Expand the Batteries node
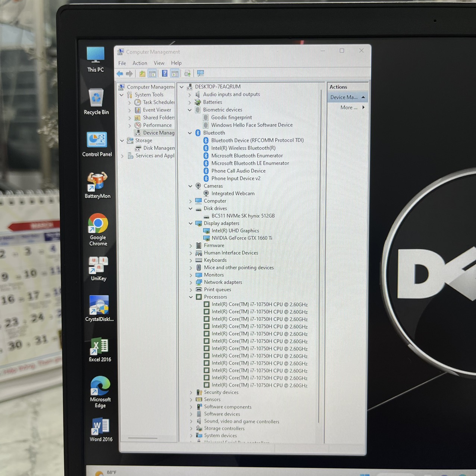 click(x=190, y=102)
